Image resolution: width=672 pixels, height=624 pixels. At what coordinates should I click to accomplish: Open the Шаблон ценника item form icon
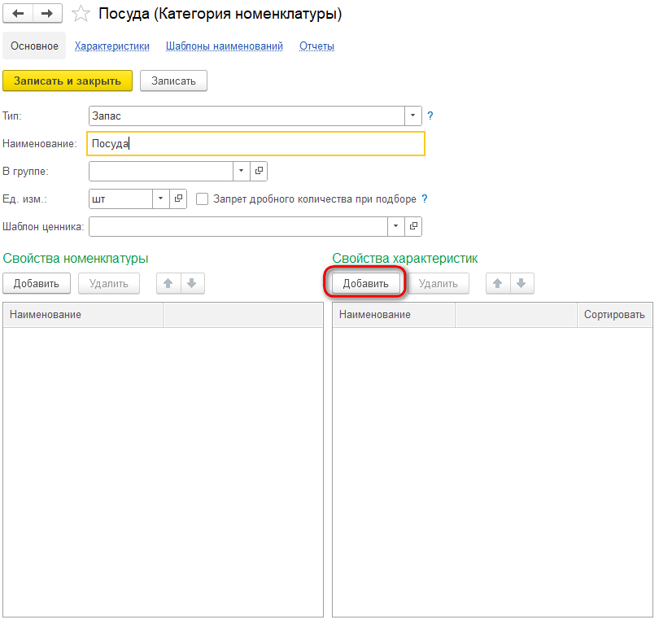[413, 226]
